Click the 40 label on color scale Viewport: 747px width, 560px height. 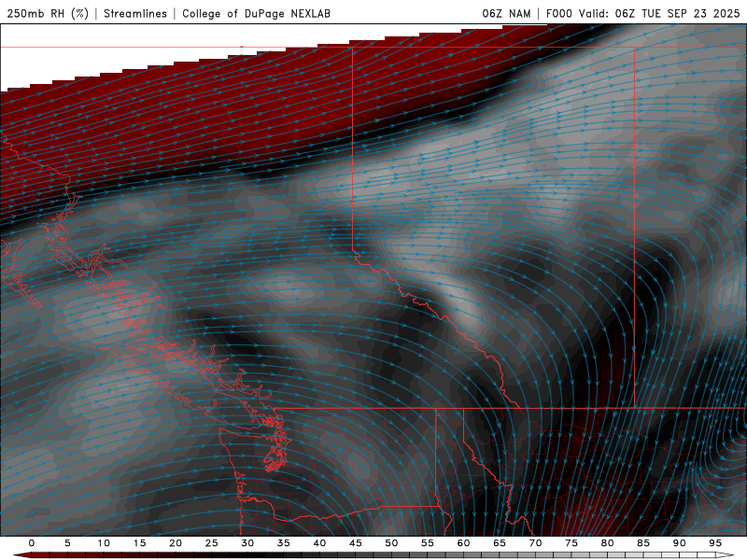tap(319, 543)
